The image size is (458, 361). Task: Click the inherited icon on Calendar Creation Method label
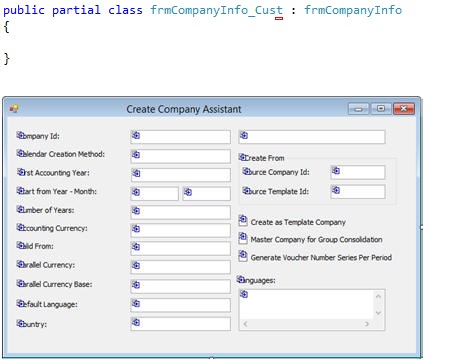click(x=21, y=153)
